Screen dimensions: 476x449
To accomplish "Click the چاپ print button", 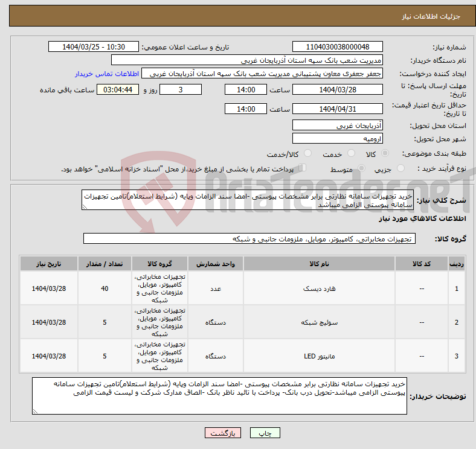I will [x=265, y=433].
